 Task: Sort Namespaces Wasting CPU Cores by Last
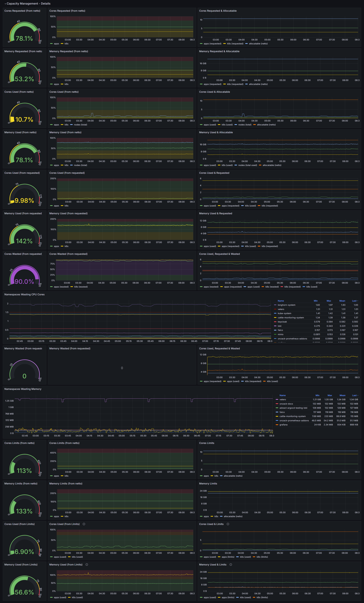click(x=354, y=301)
